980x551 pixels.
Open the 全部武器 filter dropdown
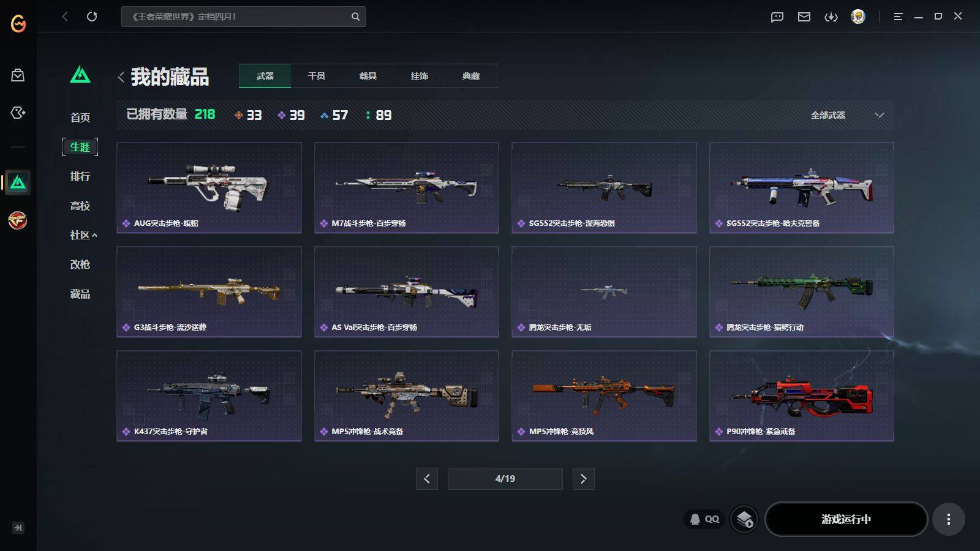tap(847, 115)
